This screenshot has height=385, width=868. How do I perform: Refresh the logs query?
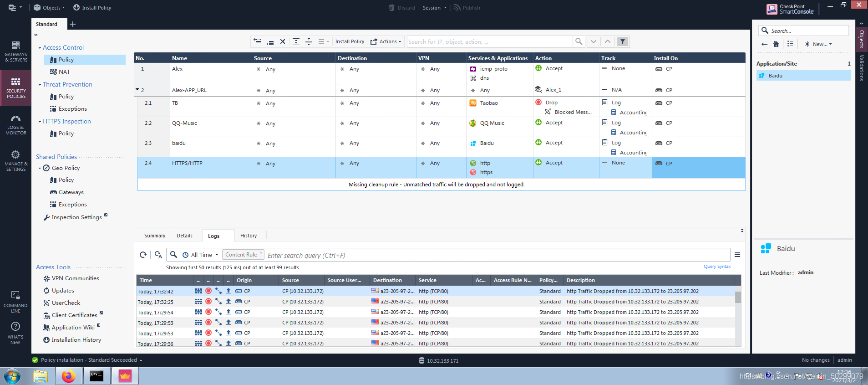point(143,255)
